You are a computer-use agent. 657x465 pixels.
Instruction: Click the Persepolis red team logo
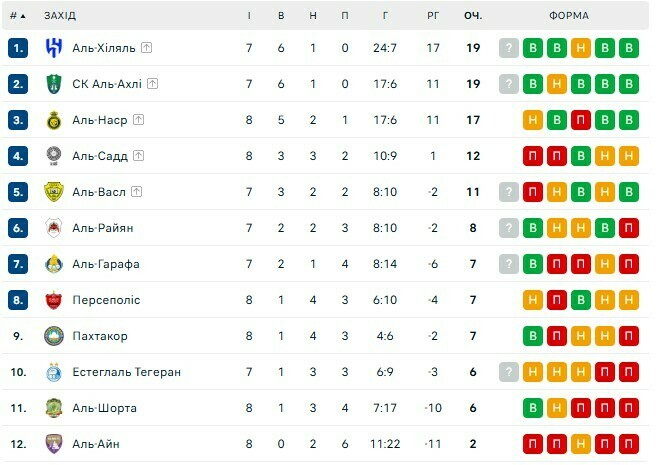(54, 300)
